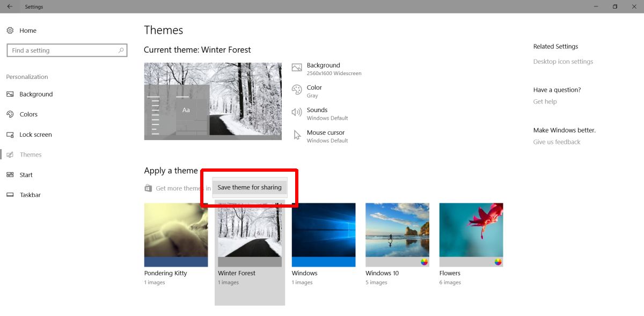This screenshot has height=316, width=644.
Task: Click the current theme Winter Forest preview image
Action: click(x=213, y=101)
